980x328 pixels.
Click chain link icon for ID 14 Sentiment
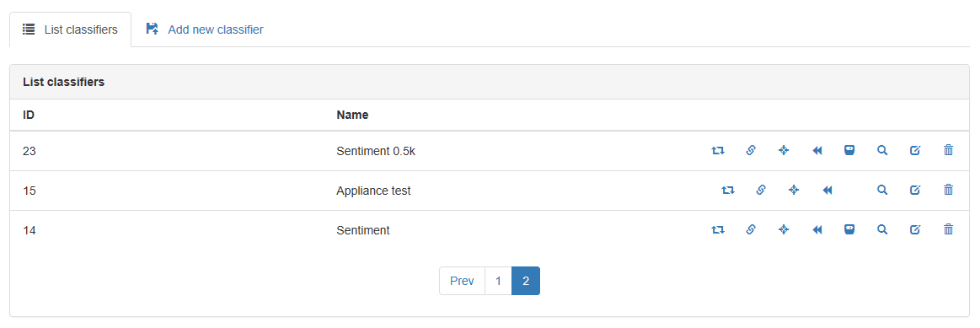click(x=751, y=230)
